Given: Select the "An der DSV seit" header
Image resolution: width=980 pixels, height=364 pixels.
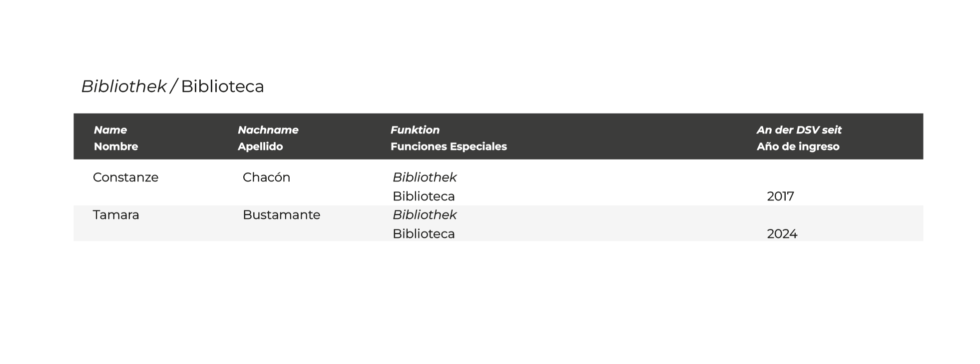Looking at the screenshot, I should point(799,130).
